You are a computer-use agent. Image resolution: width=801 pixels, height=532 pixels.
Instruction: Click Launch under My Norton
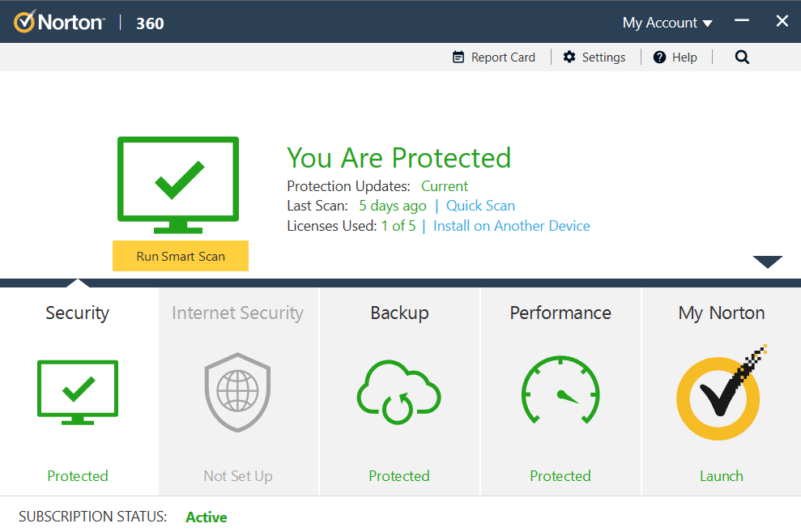[720, 476]
